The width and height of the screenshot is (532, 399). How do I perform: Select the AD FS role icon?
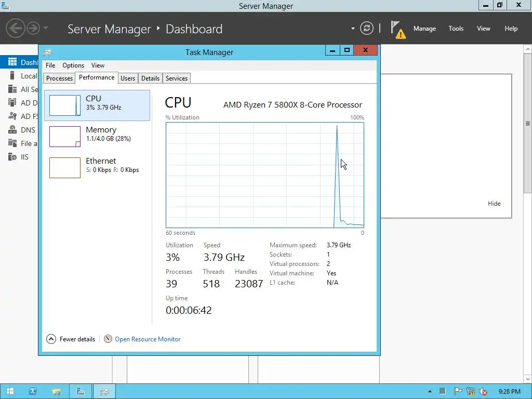tap(12, 116)
